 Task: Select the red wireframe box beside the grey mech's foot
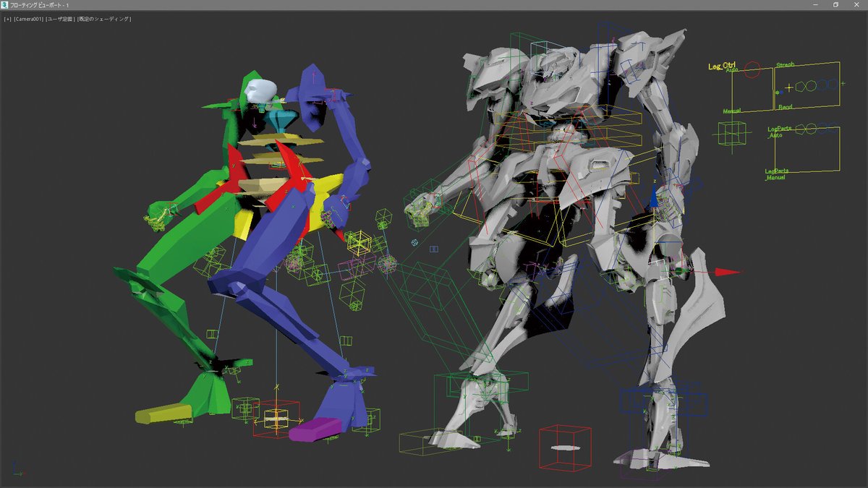click(566, 447)
